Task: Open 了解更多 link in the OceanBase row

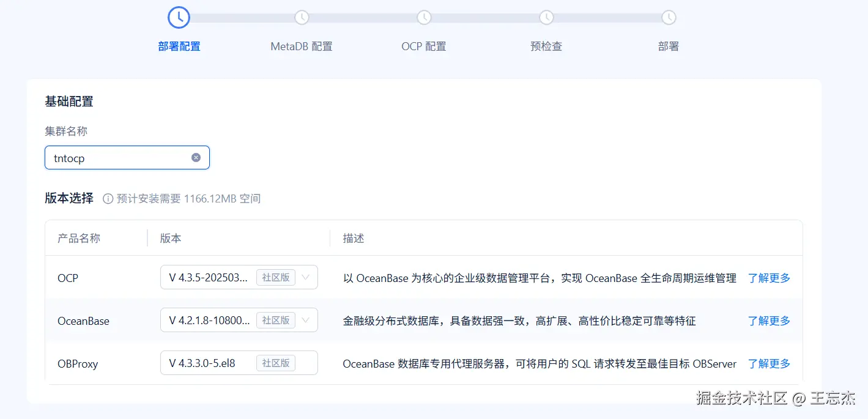Action: point(769,321)
